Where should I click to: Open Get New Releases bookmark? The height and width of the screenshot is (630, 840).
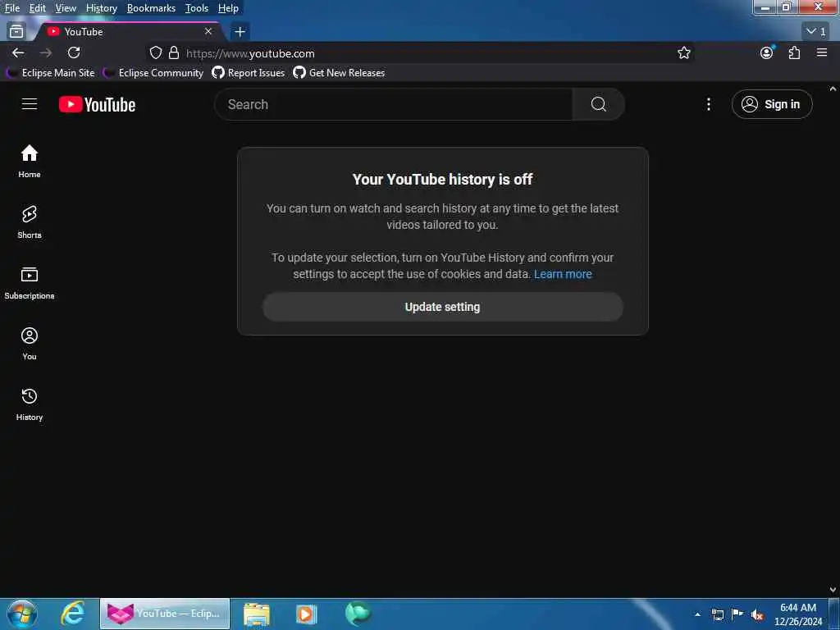click(339, 73)
